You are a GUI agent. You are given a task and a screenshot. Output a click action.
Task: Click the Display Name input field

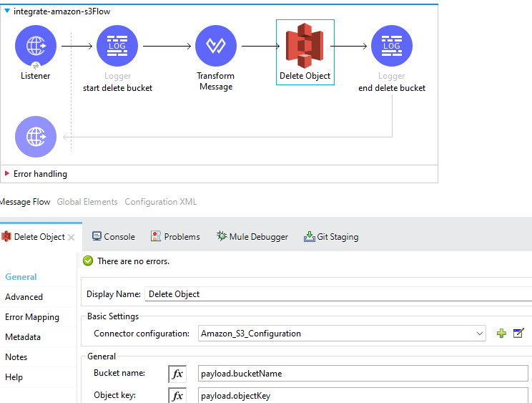pyautogui.click(x=336, y=294)
